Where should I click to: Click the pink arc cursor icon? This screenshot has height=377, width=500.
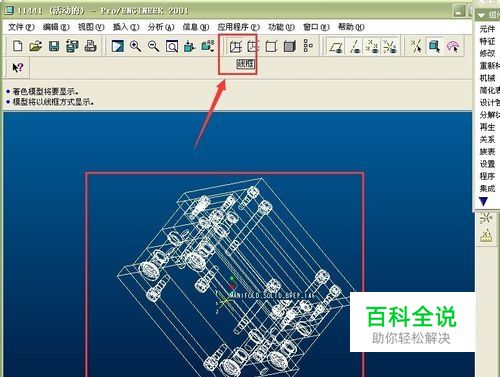coord(453,47)
